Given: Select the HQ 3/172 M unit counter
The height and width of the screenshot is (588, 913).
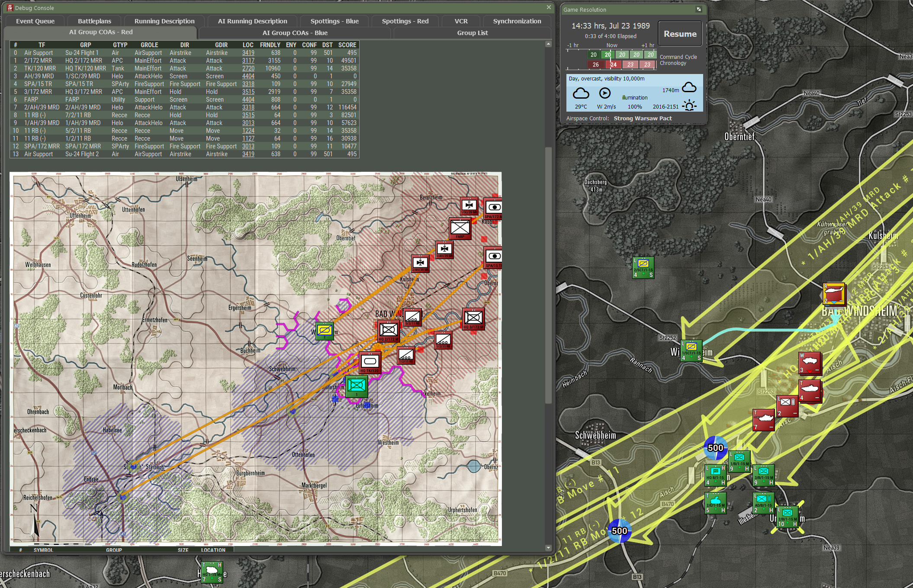Looking at the screenshot, I should [x=473, y=318].
